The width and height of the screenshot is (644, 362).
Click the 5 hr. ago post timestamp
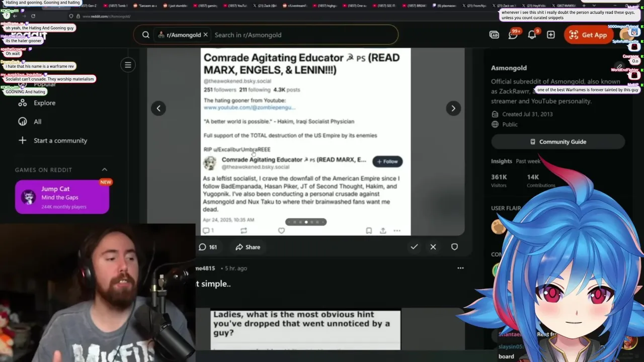(235, 268)
